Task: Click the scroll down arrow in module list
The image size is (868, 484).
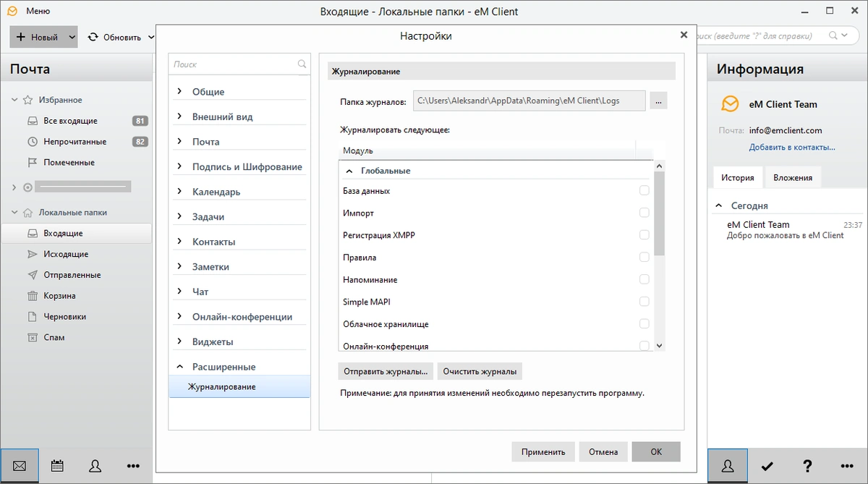Action: click(659, 346)
